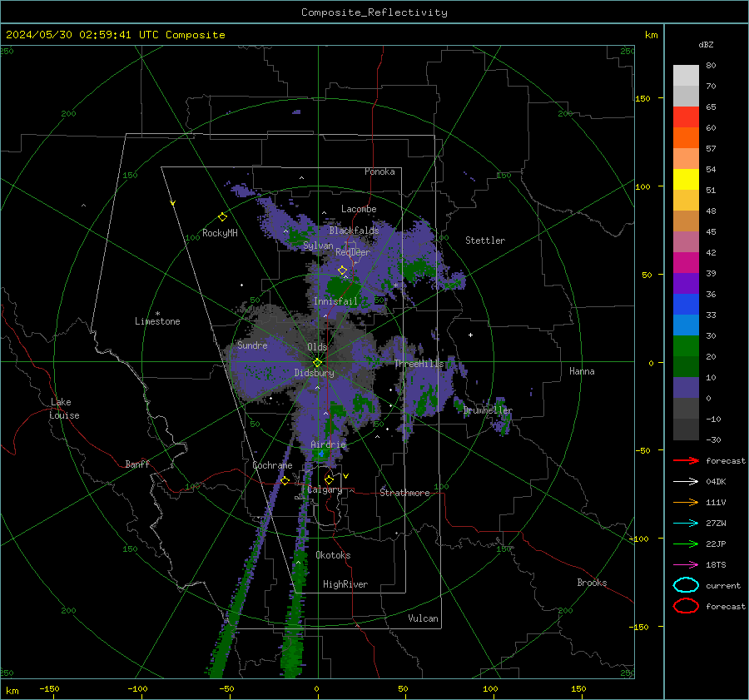749x700 pixels.
Task: Click the Composite_Reflectivity title
Action: point(374,12)
